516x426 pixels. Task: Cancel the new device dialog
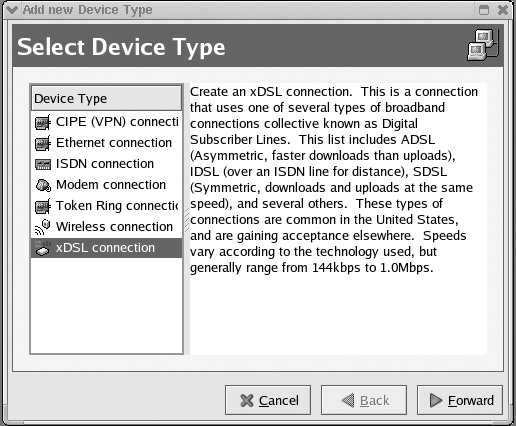coord(268,400)
